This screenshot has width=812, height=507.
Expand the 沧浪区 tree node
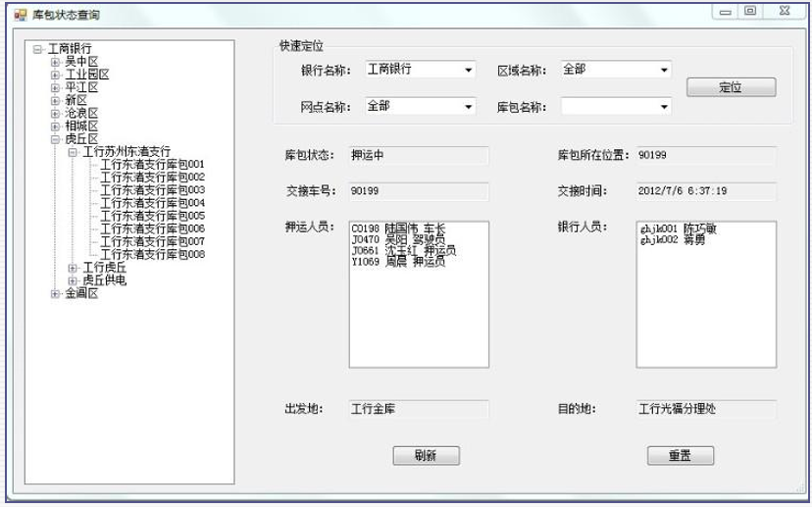click(55, 114)
